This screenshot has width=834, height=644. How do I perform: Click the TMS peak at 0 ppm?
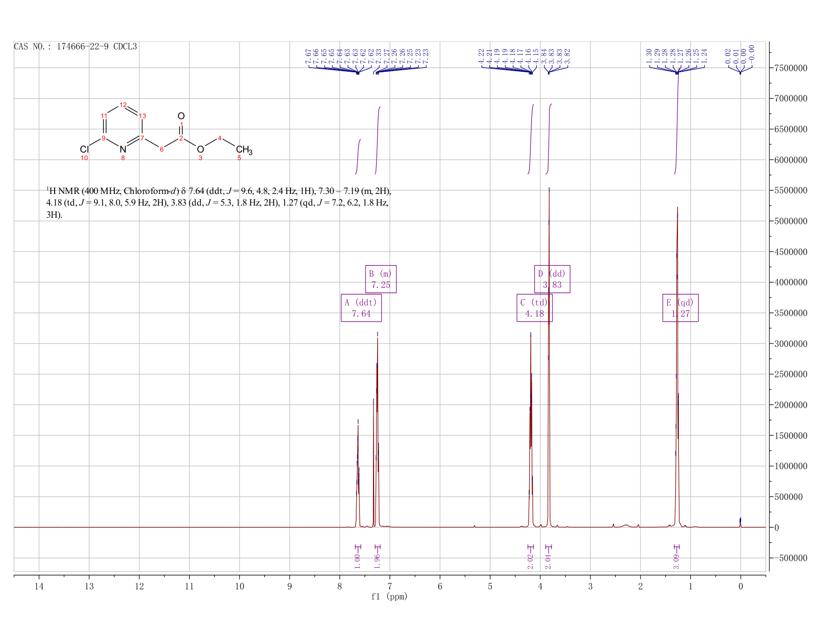(740, 522)
